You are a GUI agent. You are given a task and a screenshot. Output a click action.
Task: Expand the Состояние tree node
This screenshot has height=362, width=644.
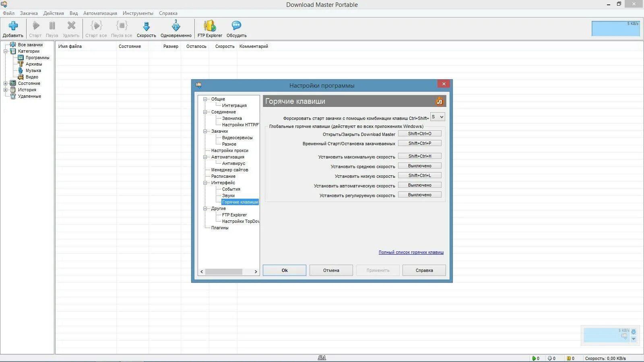coord(6,83)
